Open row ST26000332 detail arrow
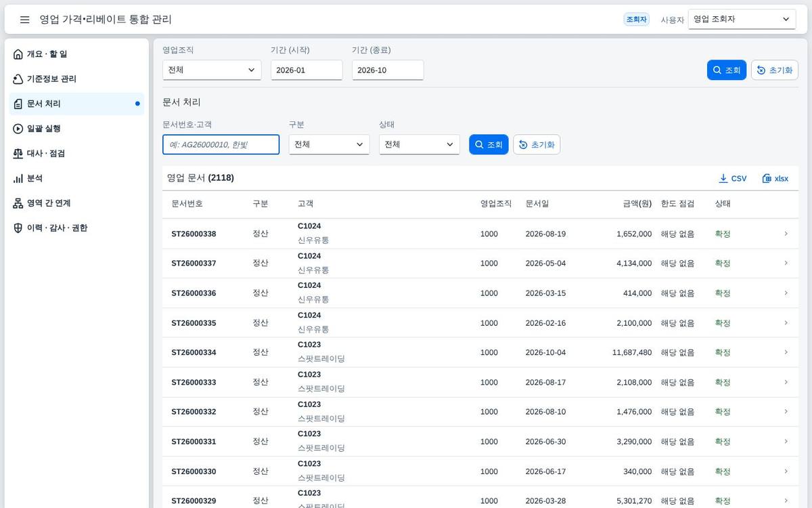Viewport: 812px width, 508px height. click(x=786, y=412)
